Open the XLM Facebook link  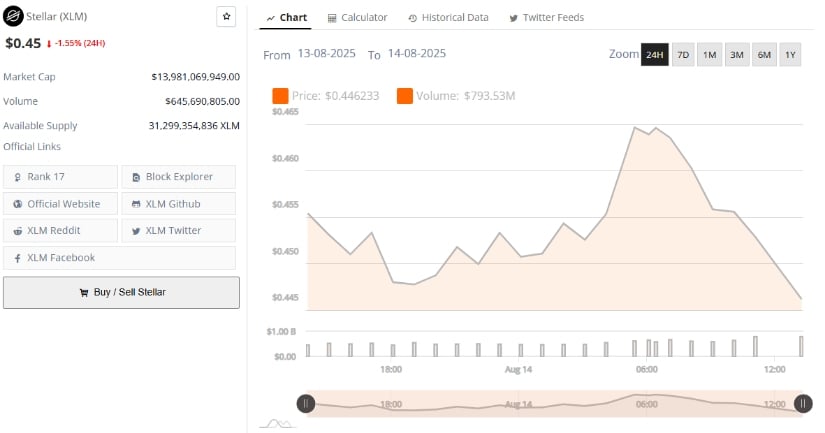coord(119,258)
